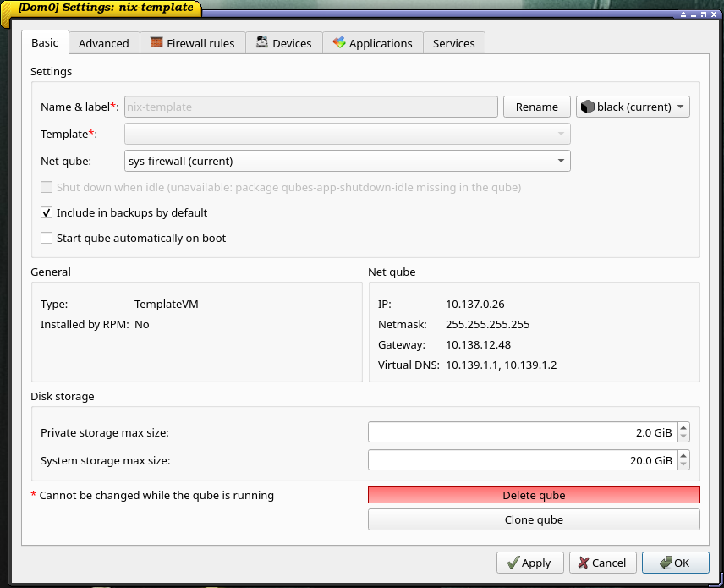Pick the black label color cube
This screenshot has width=724, height=588.
(587, 107)
